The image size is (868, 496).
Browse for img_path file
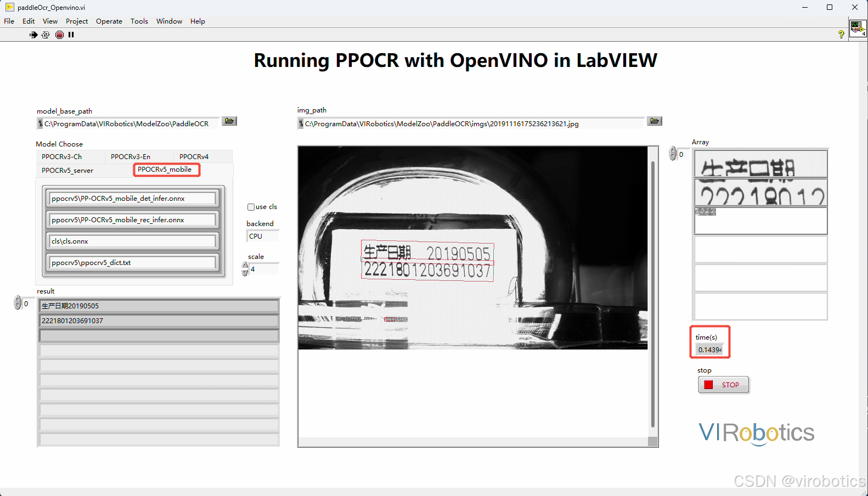[x=655, y=121]
